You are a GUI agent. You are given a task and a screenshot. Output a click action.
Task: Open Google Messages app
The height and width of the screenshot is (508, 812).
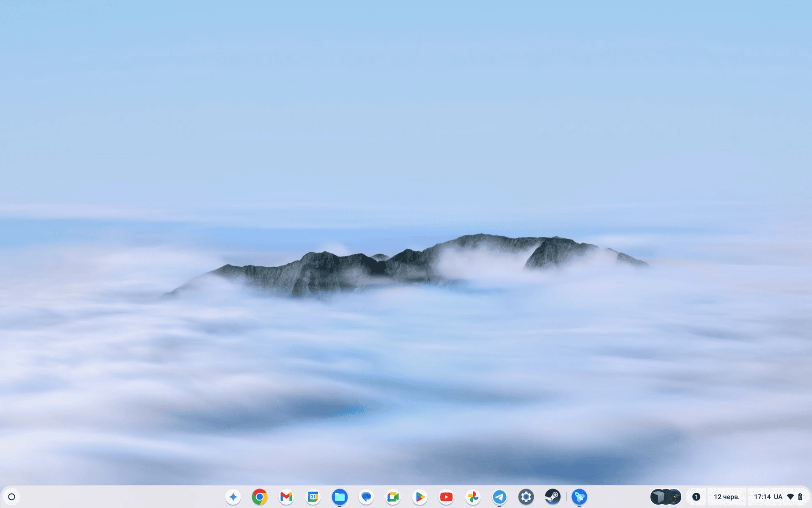[366, 497]
